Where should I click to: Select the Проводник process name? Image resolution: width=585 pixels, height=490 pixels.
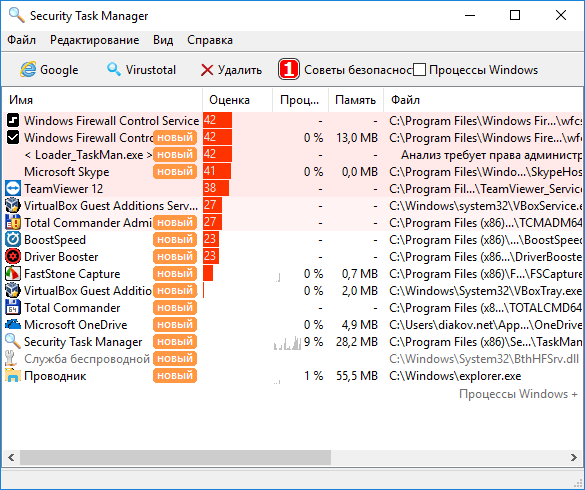55,376
